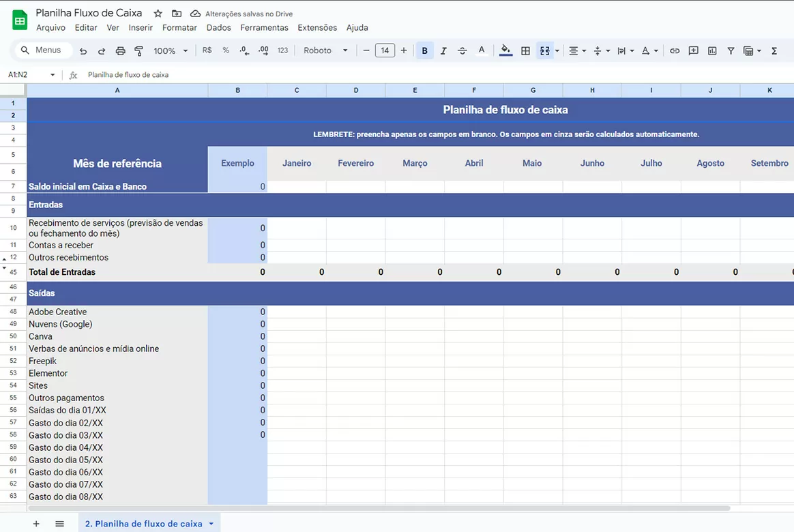This screenshot has height=532, width=794.
Task: Check the Drive saved status cloud icon
Action: coord(195,14)
